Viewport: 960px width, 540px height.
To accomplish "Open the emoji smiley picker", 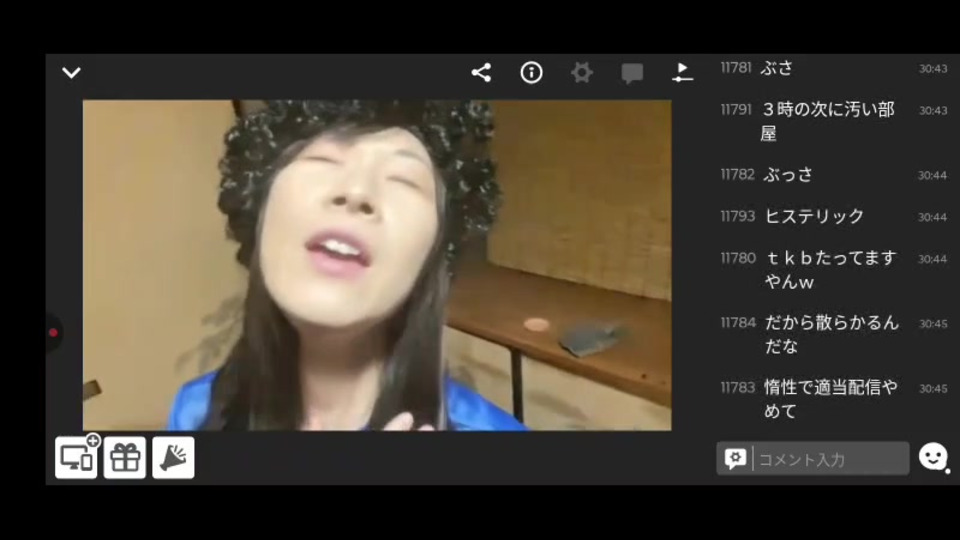I will pos(933,457).
